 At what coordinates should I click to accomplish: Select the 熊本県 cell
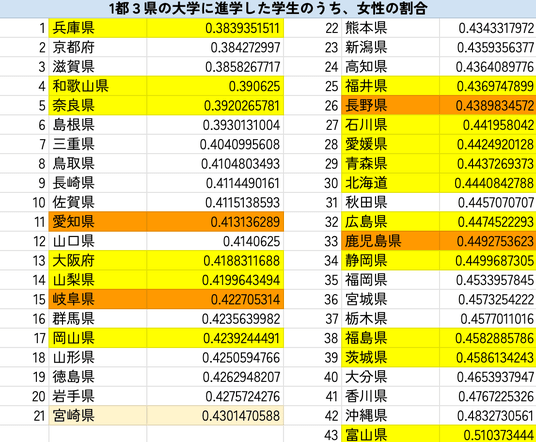(x=390, y=28)
